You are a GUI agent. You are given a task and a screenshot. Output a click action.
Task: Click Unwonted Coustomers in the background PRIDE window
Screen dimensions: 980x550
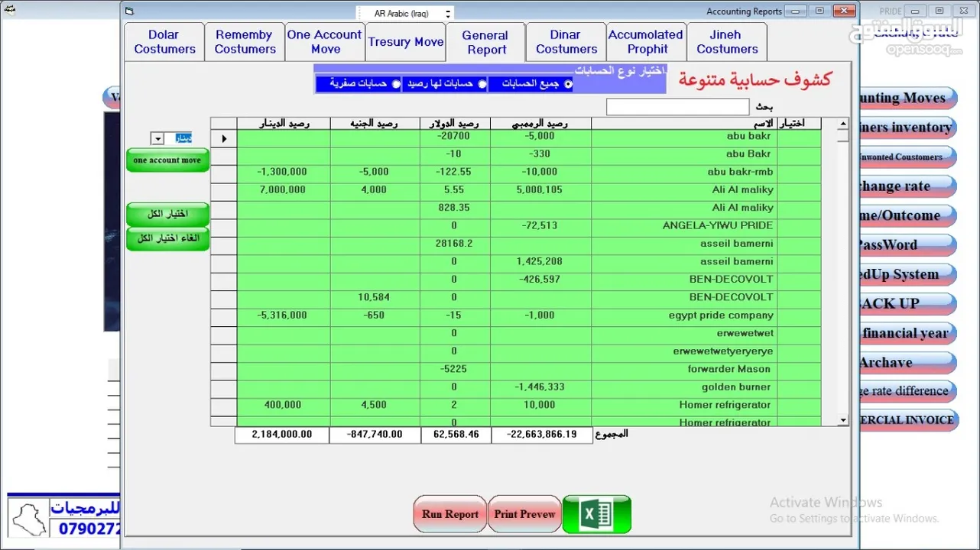(907, 157)
